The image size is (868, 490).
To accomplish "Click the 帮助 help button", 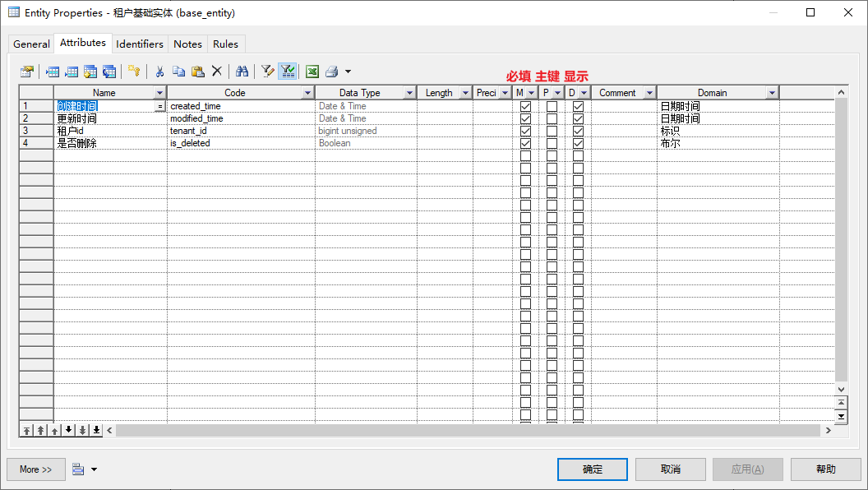I will pyautogui.click(x=825, y=469).
